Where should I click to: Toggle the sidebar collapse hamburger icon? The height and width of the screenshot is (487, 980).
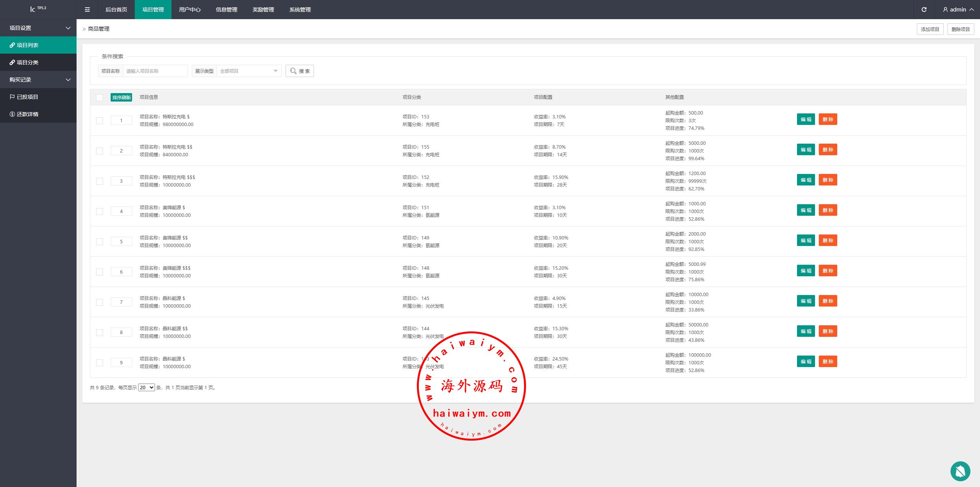click(x=87, y=10)
